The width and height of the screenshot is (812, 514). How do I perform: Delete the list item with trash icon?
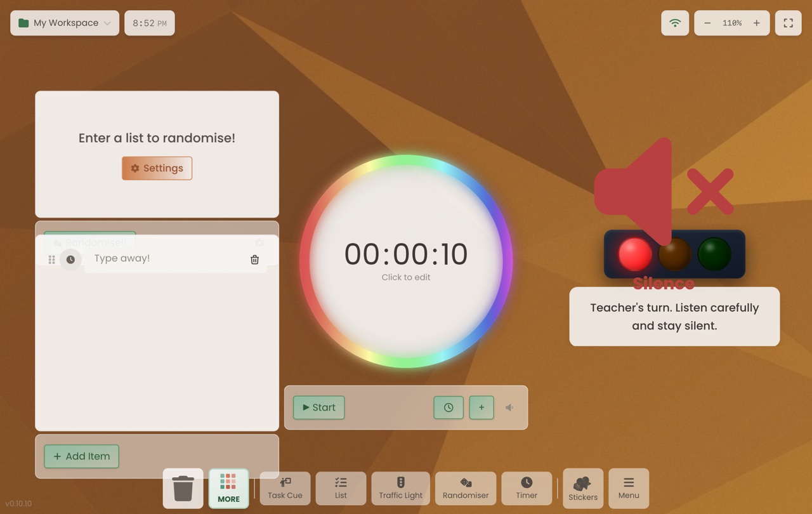pyautogui.click(x=254, y=260)
